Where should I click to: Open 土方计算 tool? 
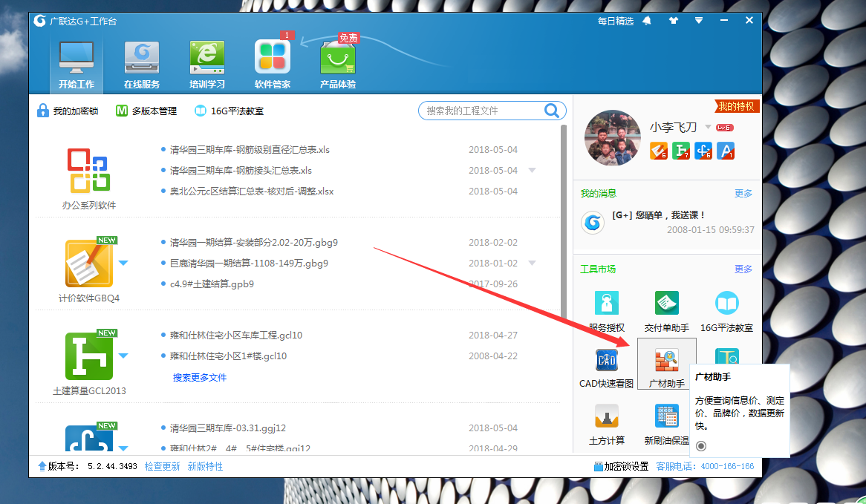[606, 424]
